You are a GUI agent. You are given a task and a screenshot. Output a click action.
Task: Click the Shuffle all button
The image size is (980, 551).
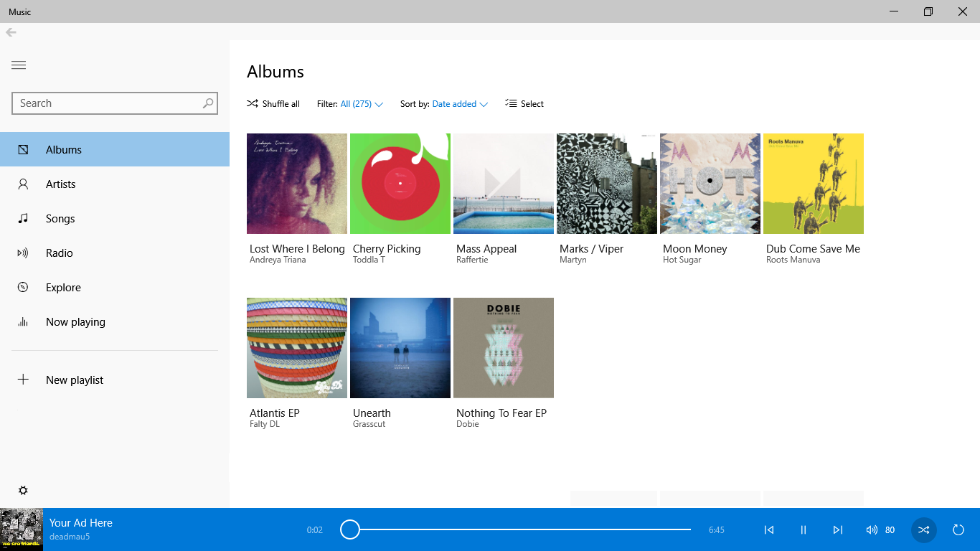click(x=273, y=104)
